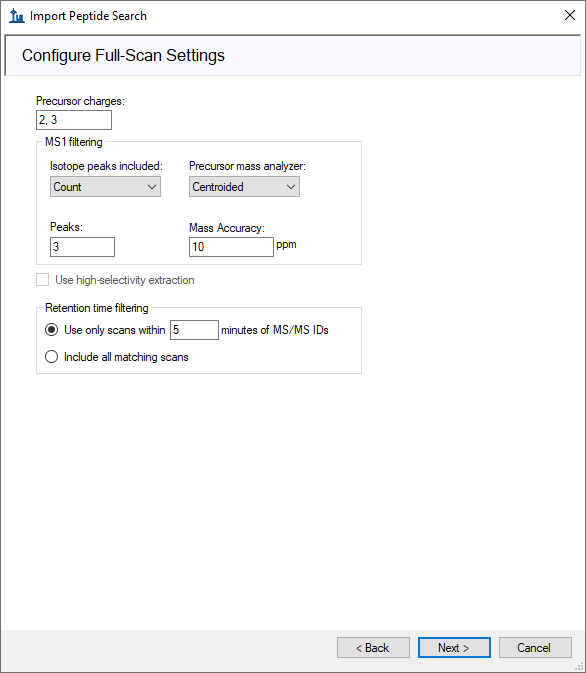The width and height of the screenshot is (586, 673).
Task: Cancel the peptide search import
Action: pyautogui.click(x=535, y=647)
